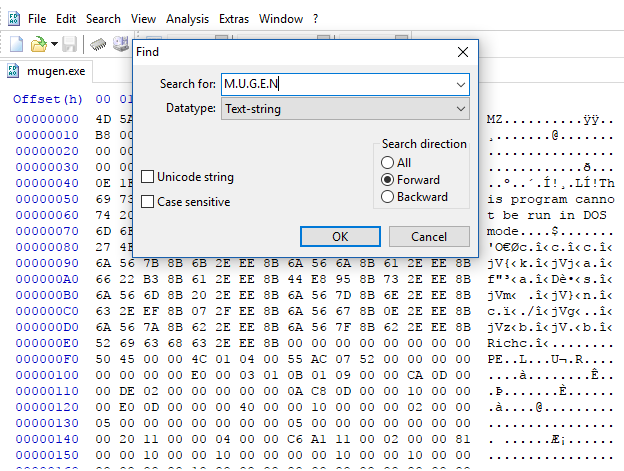624x471 pixels.
Task: Click hex byte C6 in row 00000140
Action: point(295,439)
